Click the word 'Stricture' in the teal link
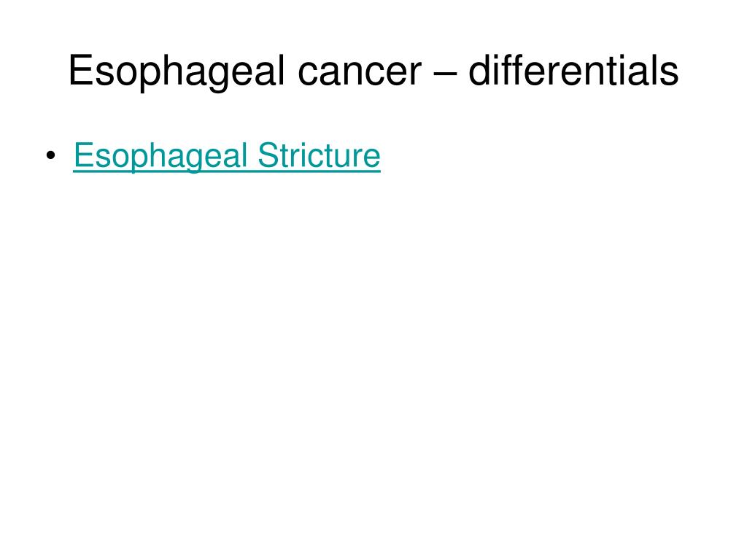This screenshot has width=747, height=560. pyautogui.click(x=320, y=155)
